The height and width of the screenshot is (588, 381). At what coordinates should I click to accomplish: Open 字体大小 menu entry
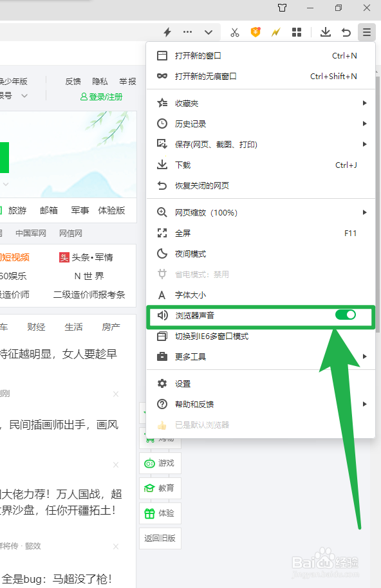point(261,295)
